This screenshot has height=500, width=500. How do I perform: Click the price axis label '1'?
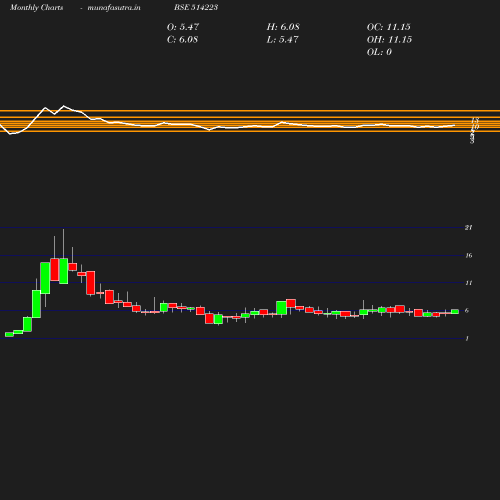click(467, 339)
